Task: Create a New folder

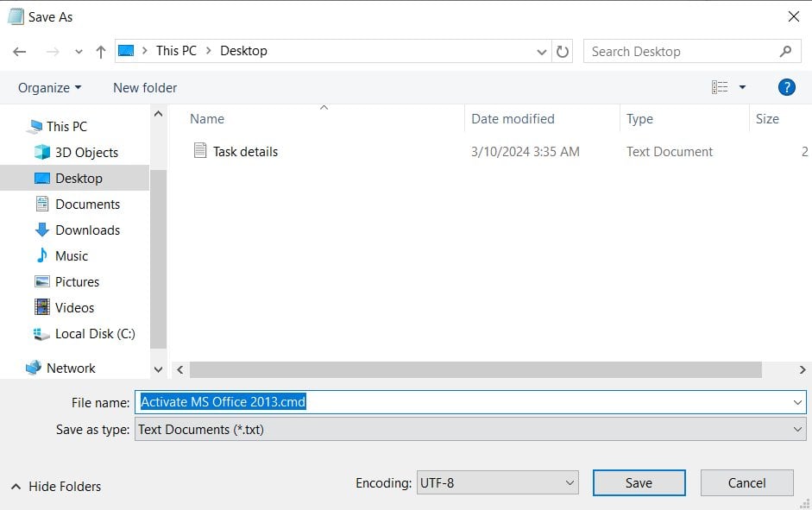Action: (145, 87)
